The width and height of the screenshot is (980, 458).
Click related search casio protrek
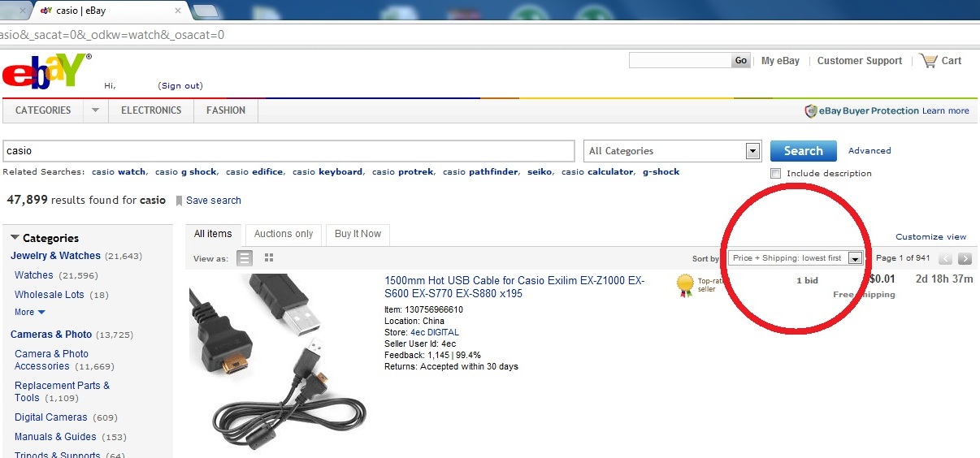point(403,172)
